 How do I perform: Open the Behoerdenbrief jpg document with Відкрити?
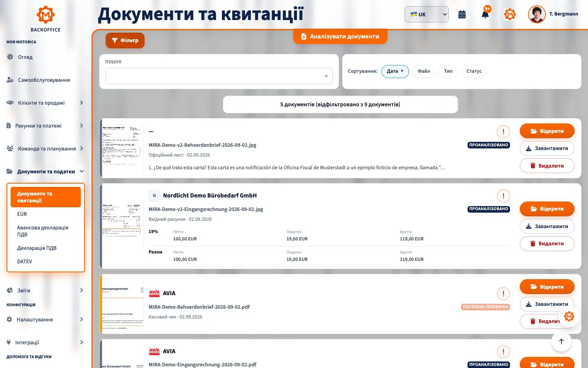pos(547,131)
